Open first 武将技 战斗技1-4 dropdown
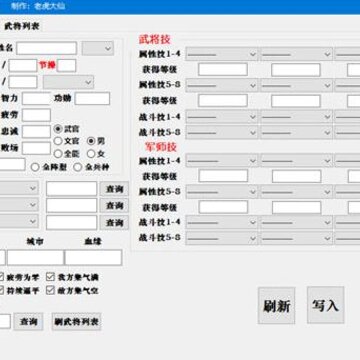The width and height of the screenshot is (360, 360). [x=222, y=117]
